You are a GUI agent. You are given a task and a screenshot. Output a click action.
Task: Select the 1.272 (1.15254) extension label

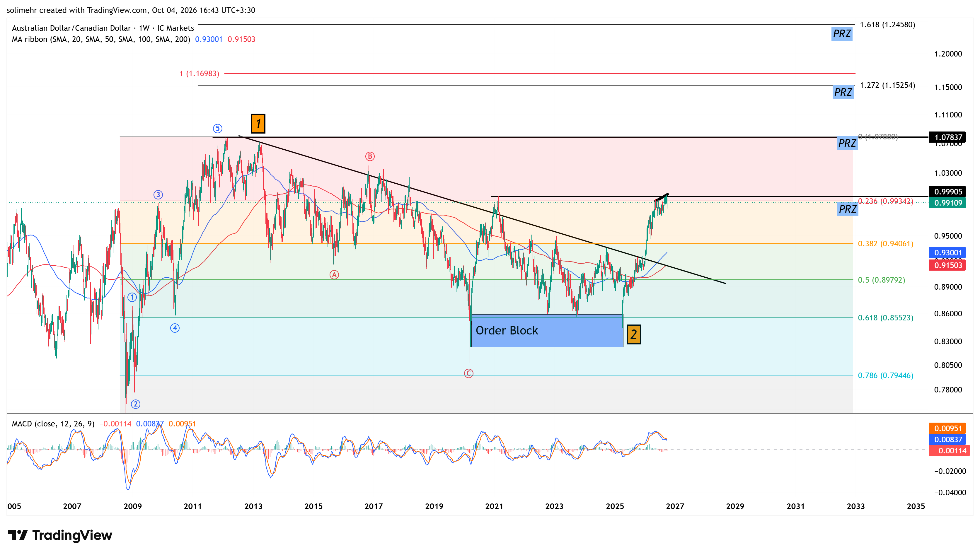(887, 85)
